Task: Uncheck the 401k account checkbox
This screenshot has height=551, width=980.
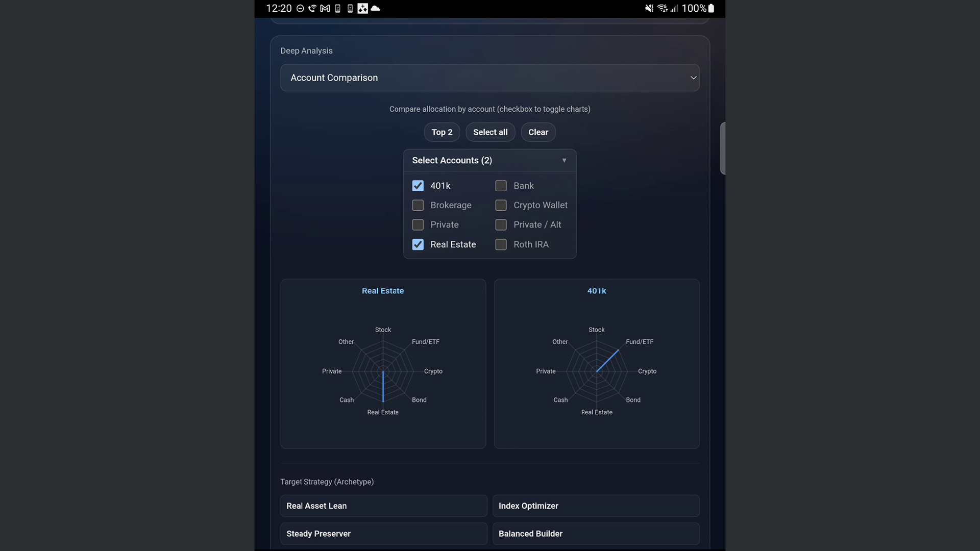Action: (x=418, y=186)
